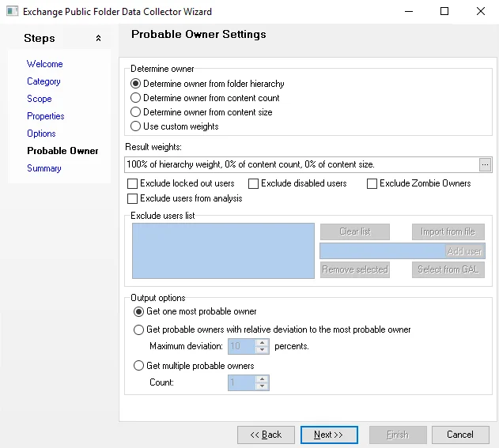Maximize the wizard window
499x448 pixels.
click(x=444, y=11)
